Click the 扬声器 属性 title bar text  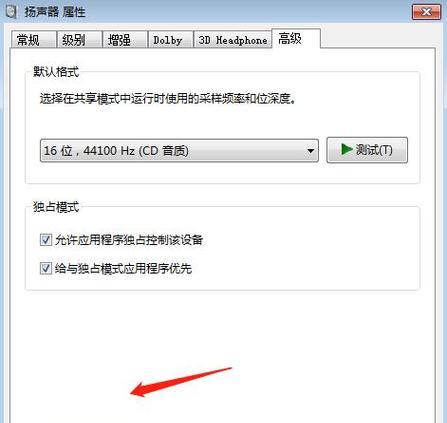tap(55, 12)
